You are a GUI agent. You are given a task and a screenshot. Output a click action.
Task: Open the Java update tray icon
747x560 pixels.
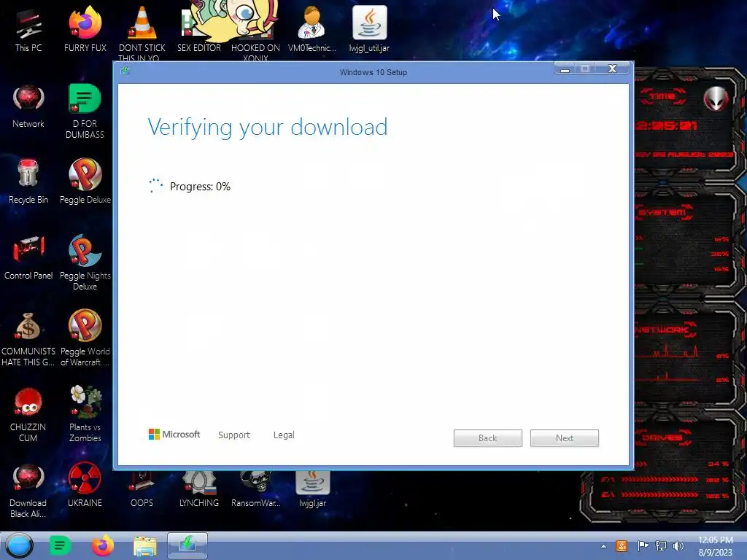tap(622, 546)
